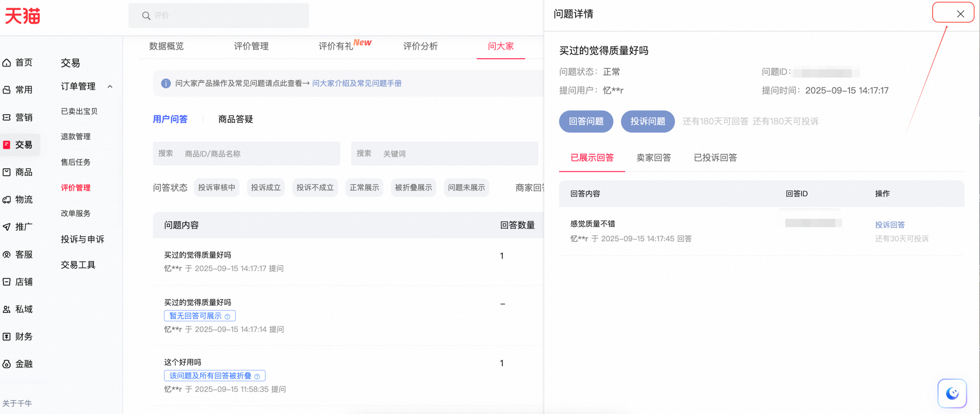
Task: Open 已卖出宝贝 menu item
Action: click(x=79, y=111)
